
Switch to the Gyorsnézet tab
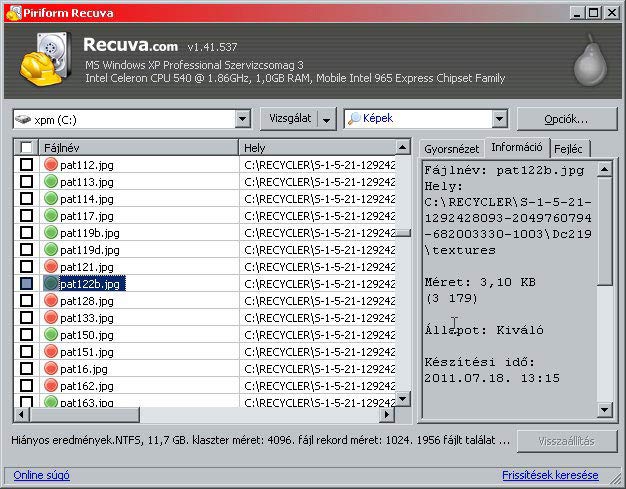pos(451,148)
